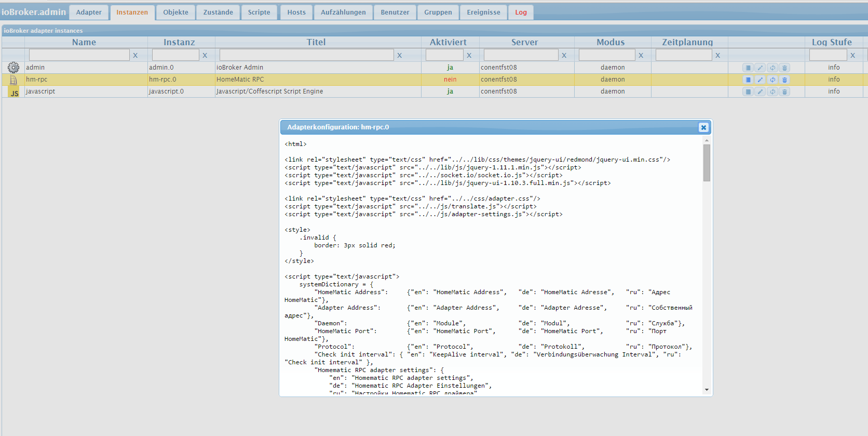Open the Zustände tab
This screenshot has height=436, width=868.
tap(218, 12)
